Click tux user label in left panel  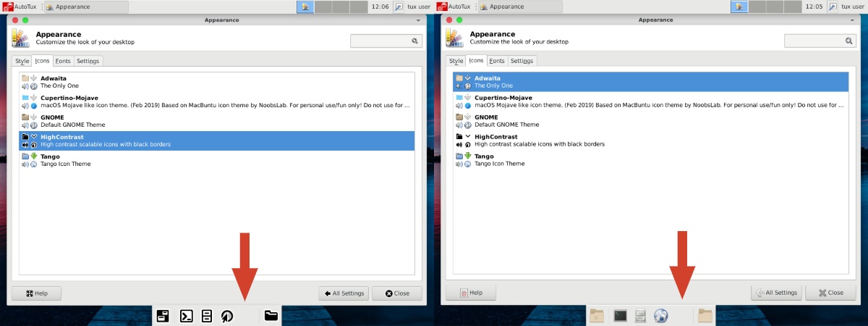[x=419, y=7]
